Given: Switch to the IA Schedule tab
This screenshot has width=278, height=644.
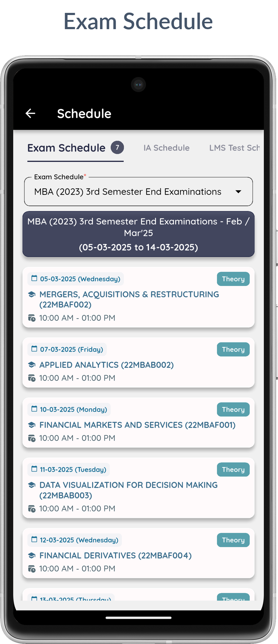Looking at the screenshot, I should [x=166, y=148].
